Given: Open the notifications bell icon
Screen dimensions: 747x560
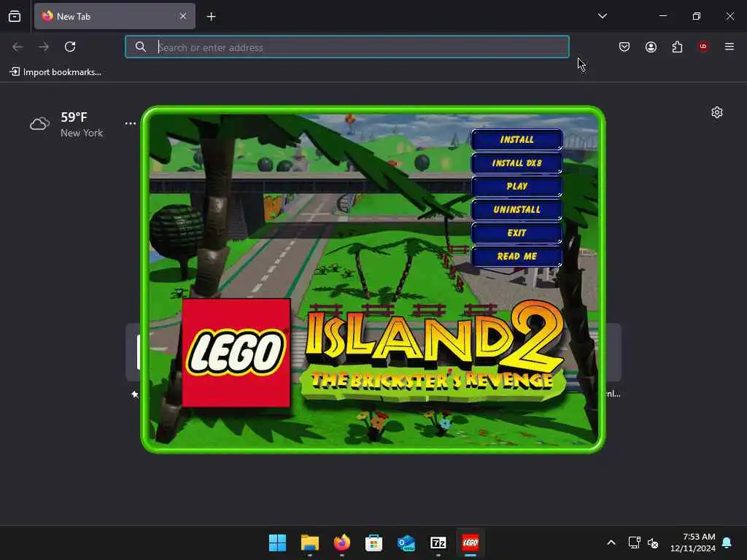Looking at the screenshot, I should click(727, 542).
